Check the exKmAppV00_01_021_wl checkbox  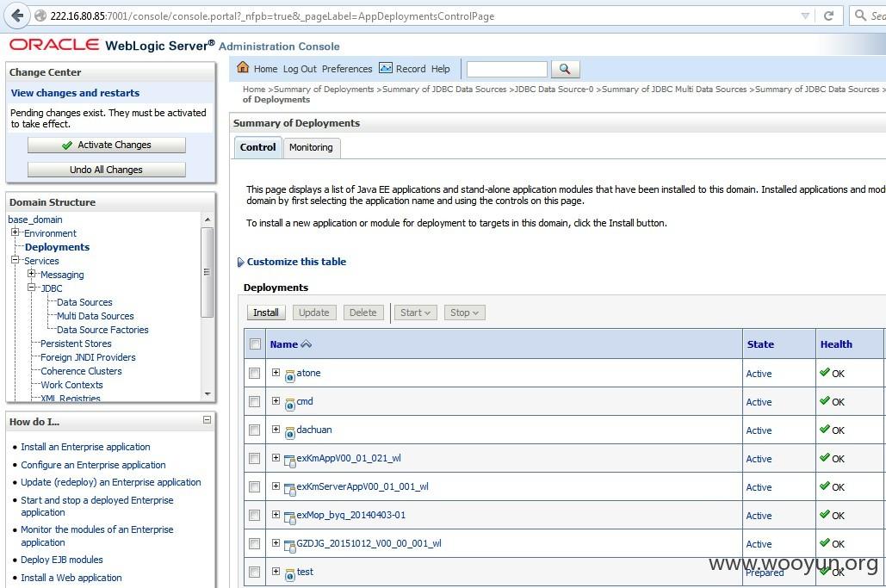[255, 458]
